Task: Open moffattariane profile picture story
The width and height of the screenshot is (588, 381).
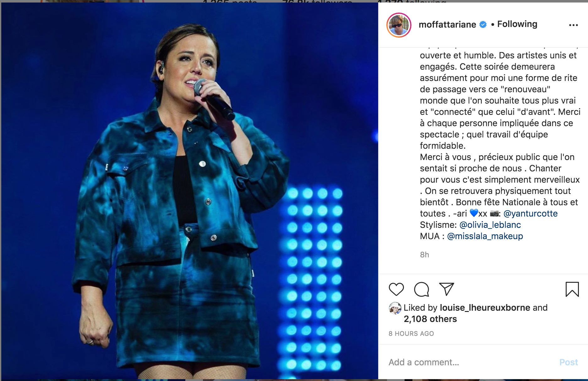Action: (x=399, y=25)
